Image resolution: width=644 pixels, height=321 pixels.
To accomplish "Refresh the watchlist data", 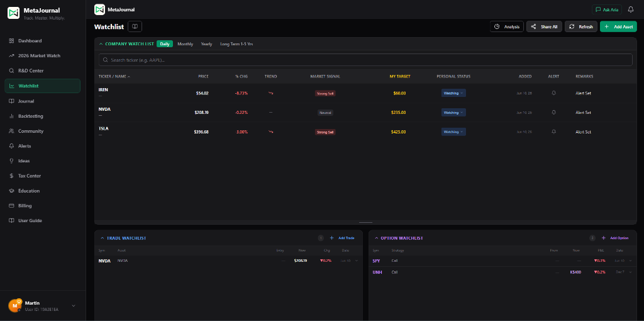I will [581, 26].
